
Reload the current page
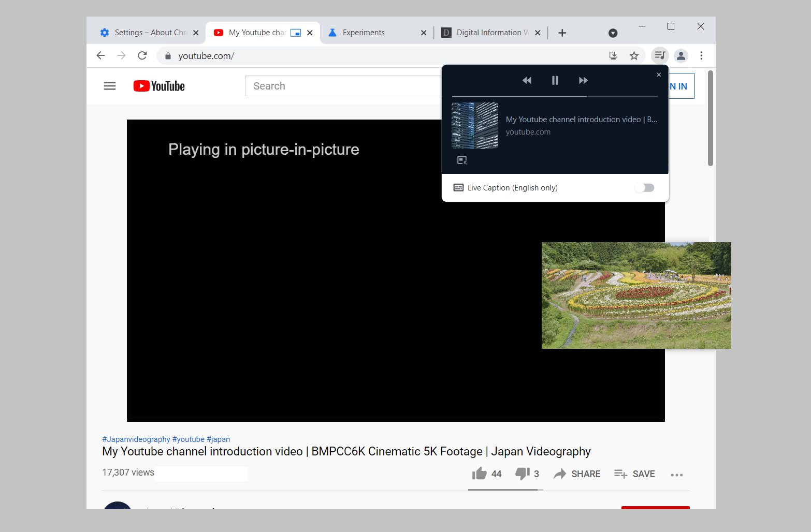coord(142,55)
